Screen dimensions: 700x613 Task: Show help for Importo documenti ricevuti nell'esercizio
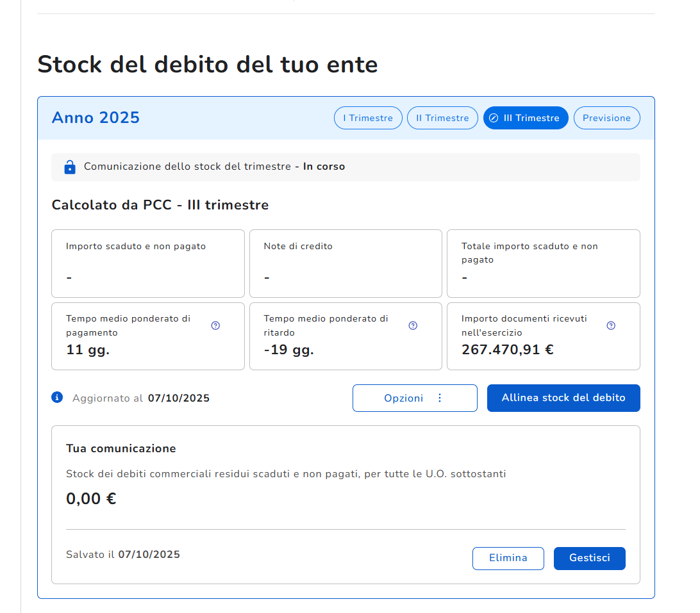pyautogui.click(x=611, y=325)
